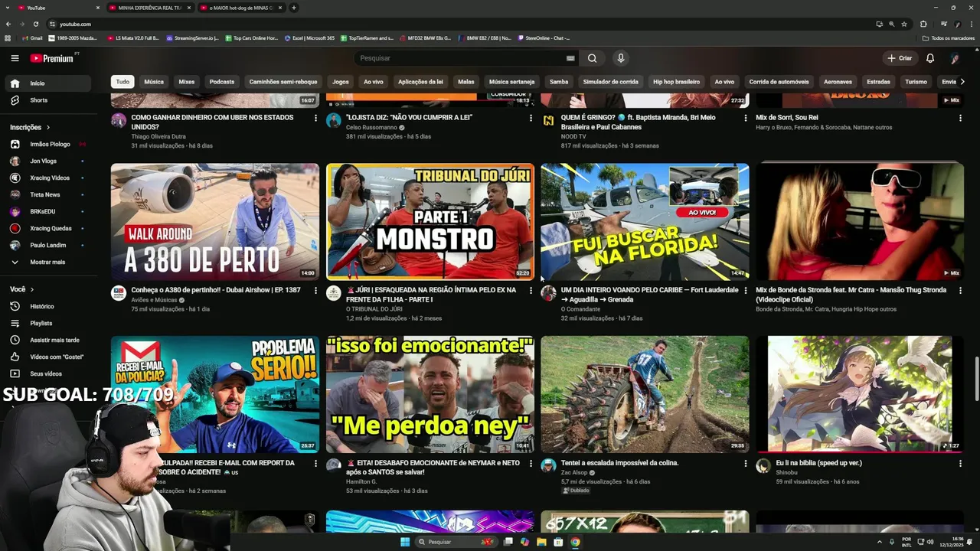The image size is (980, 551).
Task: Open the account avatar menu
Action: point(955,58)
